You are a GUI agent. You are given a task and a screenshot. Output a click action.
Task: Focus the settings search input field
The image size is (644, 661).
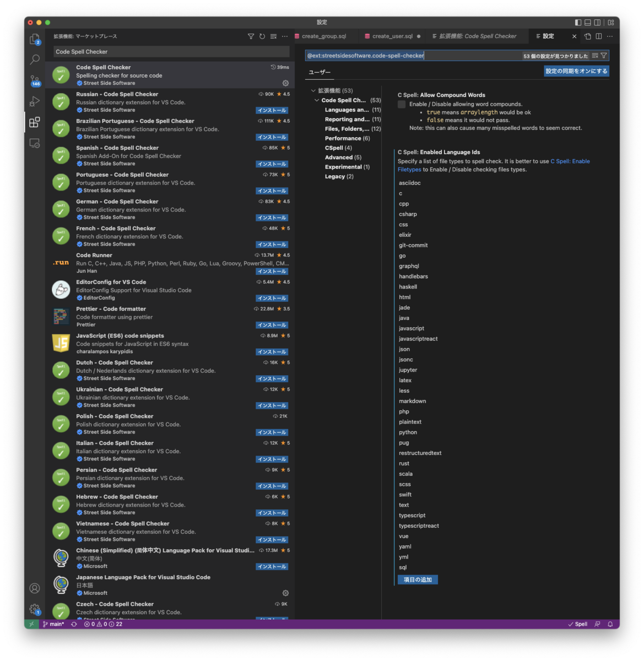click(413, 56)
